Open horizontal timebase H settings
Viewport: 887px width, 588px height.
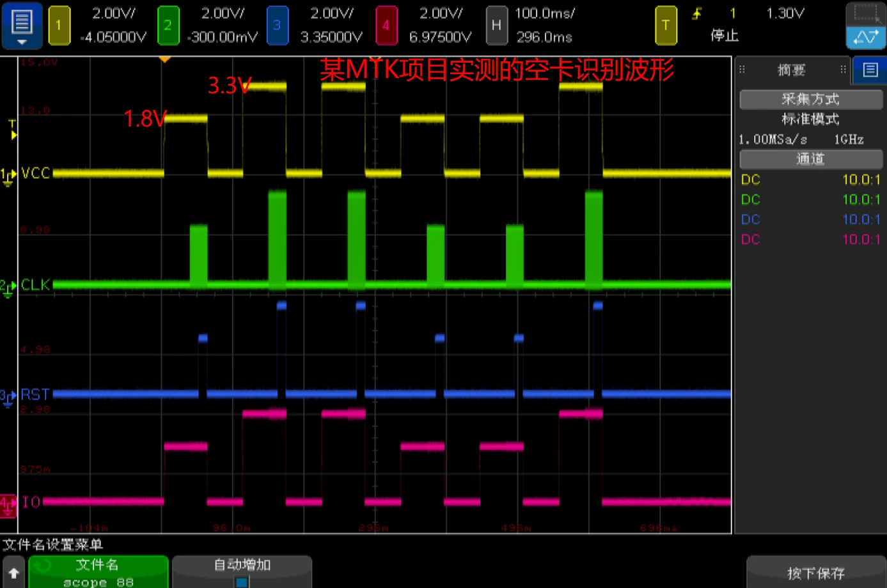[496, 26]
